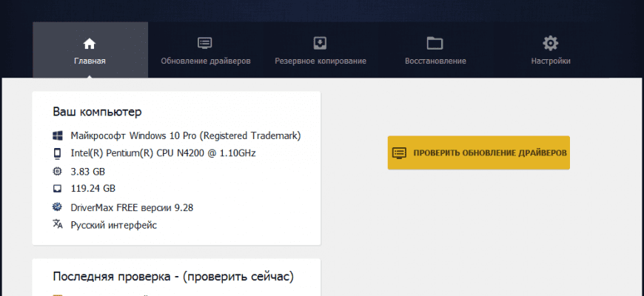Click the monitor icon above Обновление драйверов
This screenshot has height=296, width=644.
click(x=204, y=43)
